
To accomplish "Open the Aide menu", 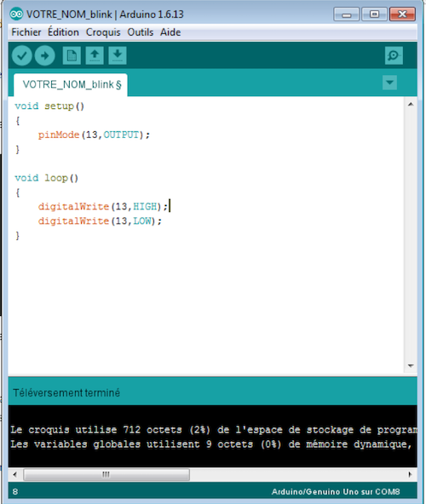I will point(170,32).
